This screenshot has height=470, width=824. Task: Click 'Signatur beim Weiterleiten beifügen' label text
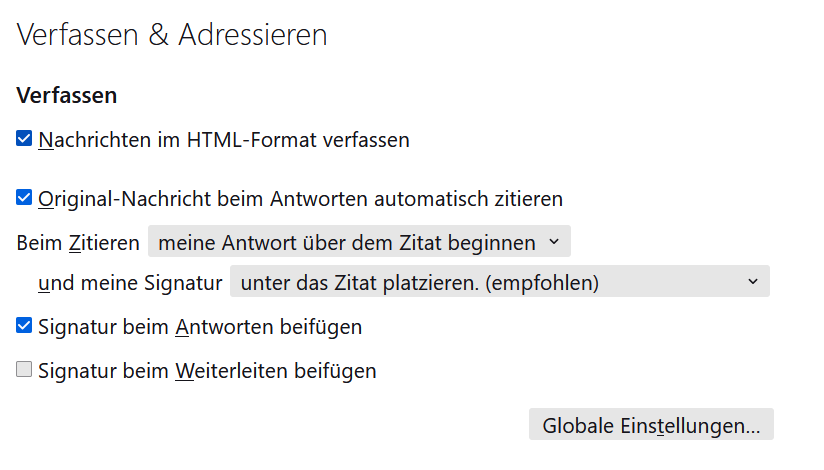(208, 371)
